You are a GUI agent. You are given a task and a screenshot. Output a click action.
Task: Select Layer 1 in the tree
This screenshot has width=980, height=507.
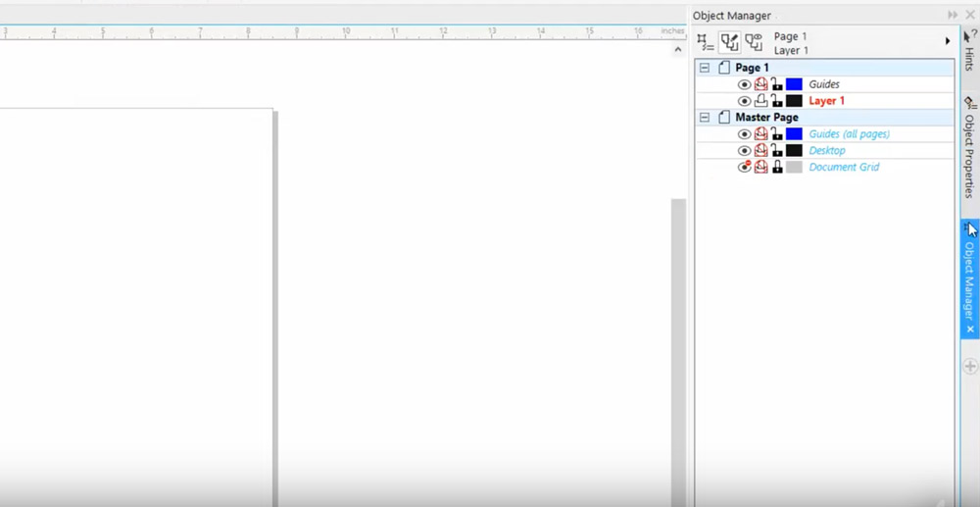point(827,101)
